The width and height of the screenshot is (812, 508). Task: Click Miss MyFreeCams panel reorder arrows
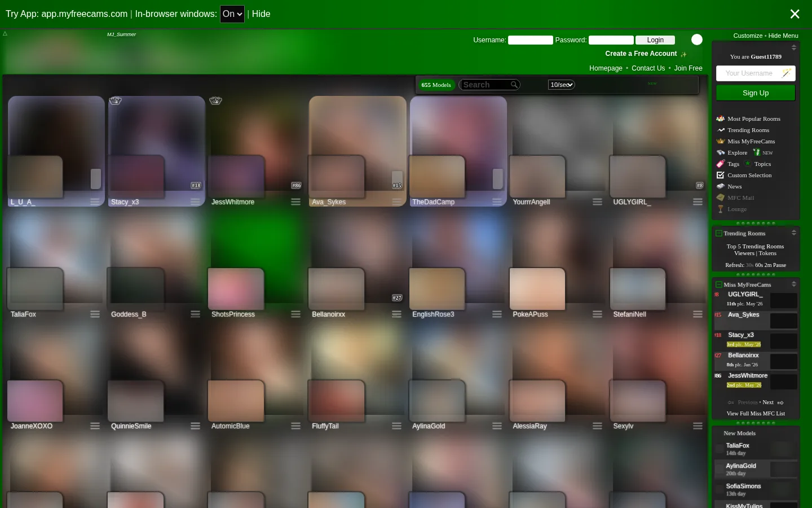coord(794,284)
